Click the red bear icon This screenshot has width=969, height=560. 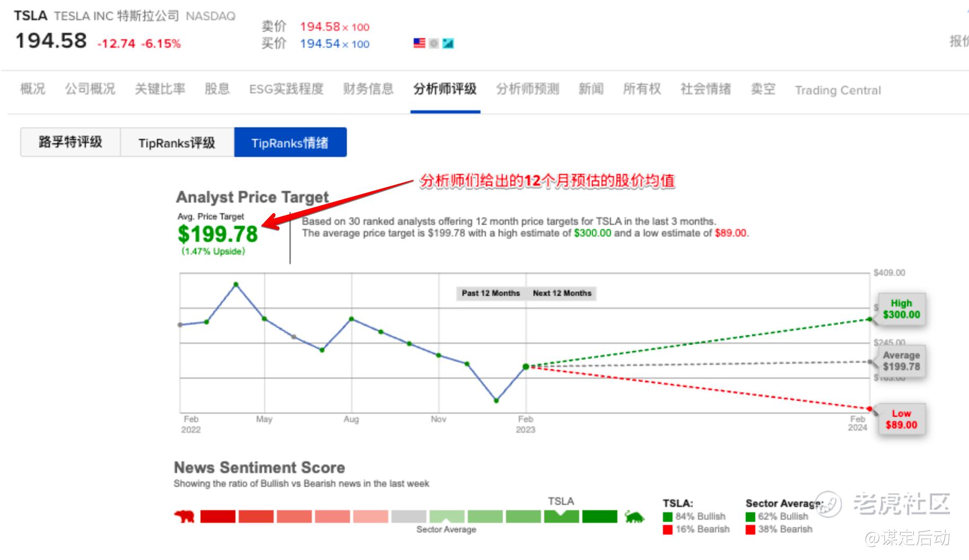coord(185,516)
